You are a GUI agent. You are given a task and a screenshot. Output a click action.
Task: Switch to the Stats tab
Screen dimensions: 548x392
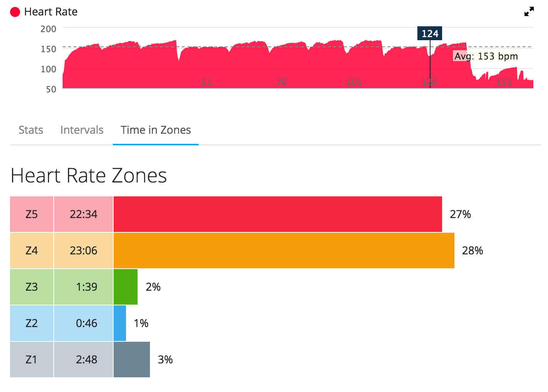click(31, 130)
